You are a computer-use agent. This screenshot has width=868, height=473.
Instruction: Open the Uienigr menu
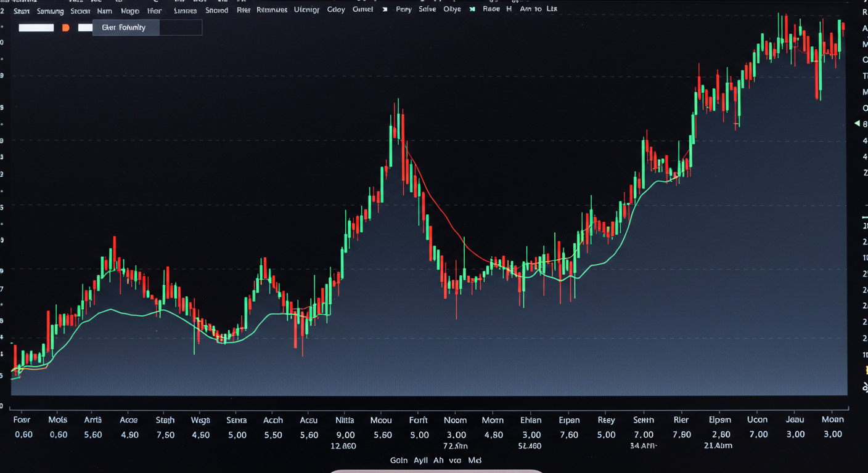(307, 10)
